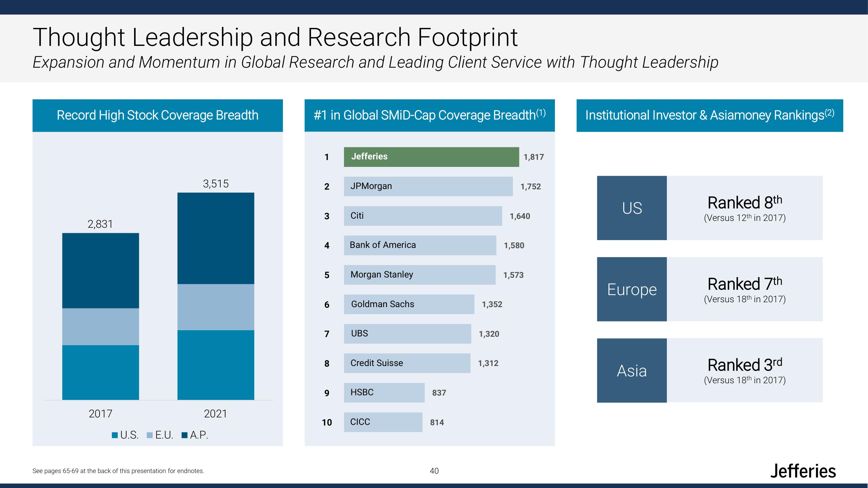Click rank number 1 in the list
Screen dimensions: 868x488
326,157
